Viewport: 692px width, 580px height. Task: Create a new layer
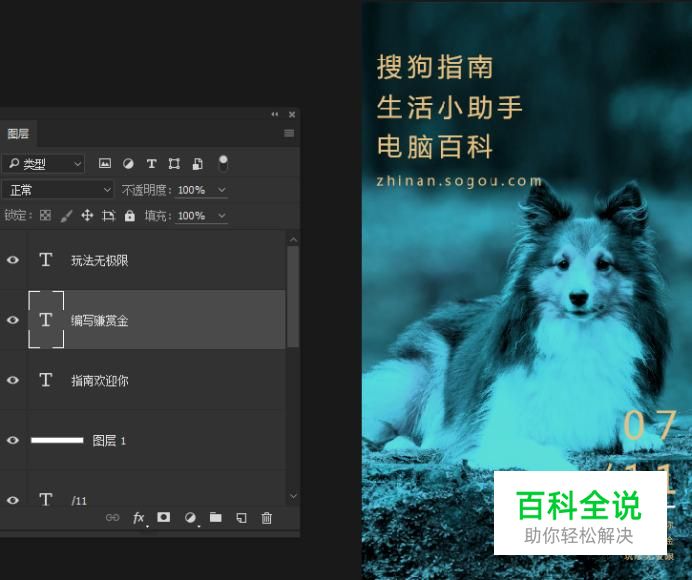[241, 517]
